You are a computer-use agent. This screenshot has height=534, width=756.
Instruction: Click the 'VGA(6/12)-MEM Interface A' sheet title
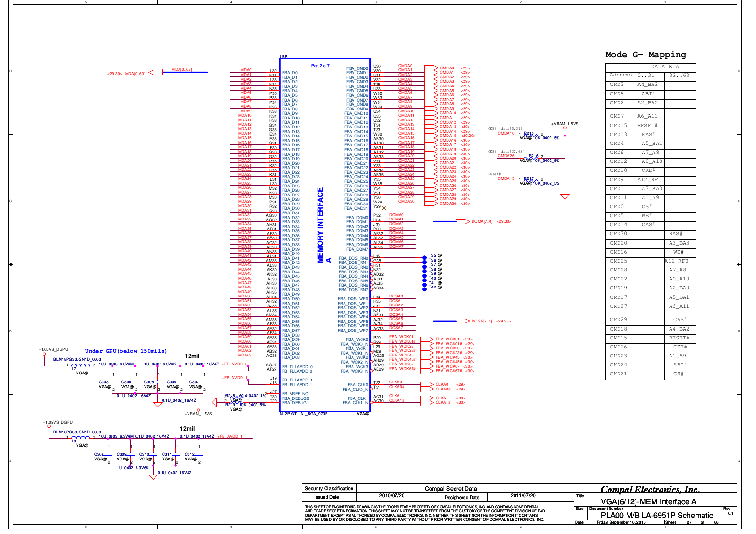(x=648, y=502)
